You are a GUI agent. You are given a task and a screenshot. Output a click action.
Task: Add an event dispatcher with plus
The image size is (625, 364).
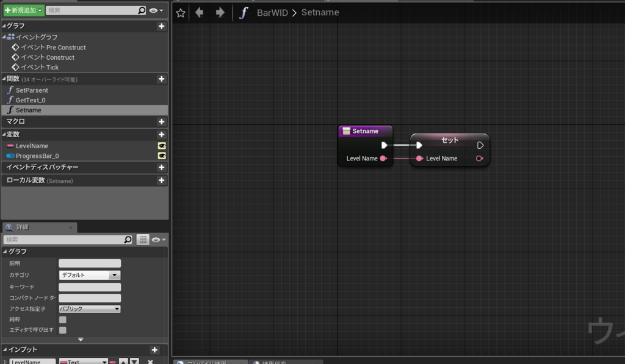tap(161, 167)
